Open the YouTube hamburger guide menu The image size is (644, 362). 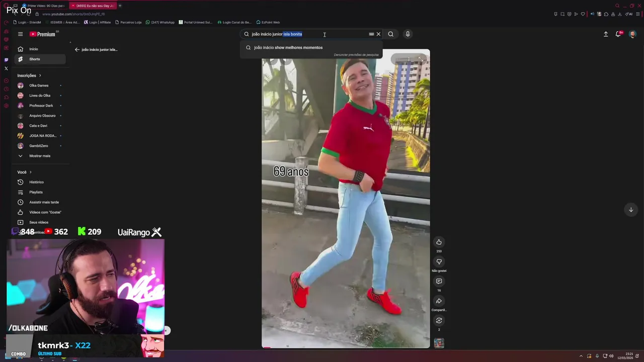point(20,34)
